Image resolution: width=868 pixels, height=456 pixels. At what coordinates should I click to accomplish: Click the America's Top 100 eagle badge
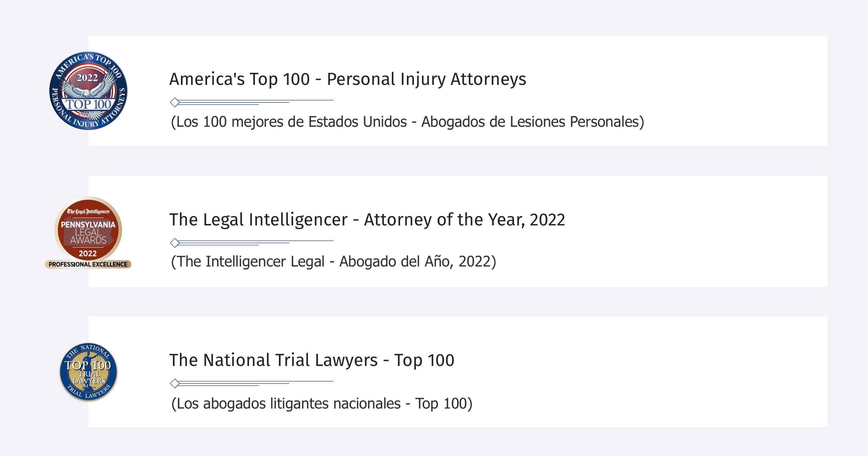click(88, 91)
